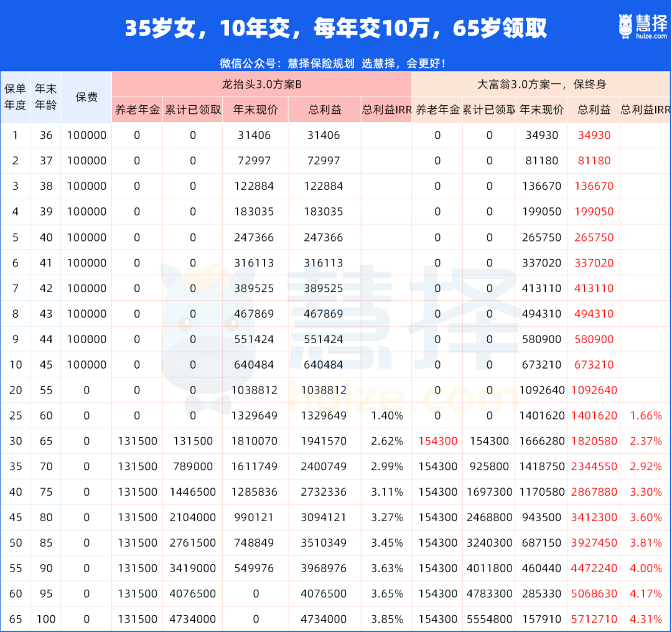
Task: Select the 龙抬头3.0方案B header
Action: tap(261, 84)
